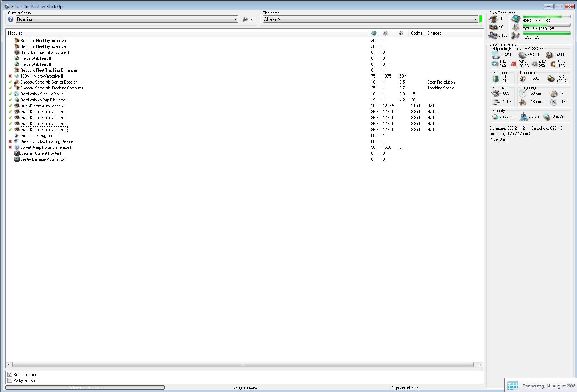Click the module list scroll right arrow
The width and height of the screenshot is (577, 392).
pyautogui.click(x=480, y=364)
